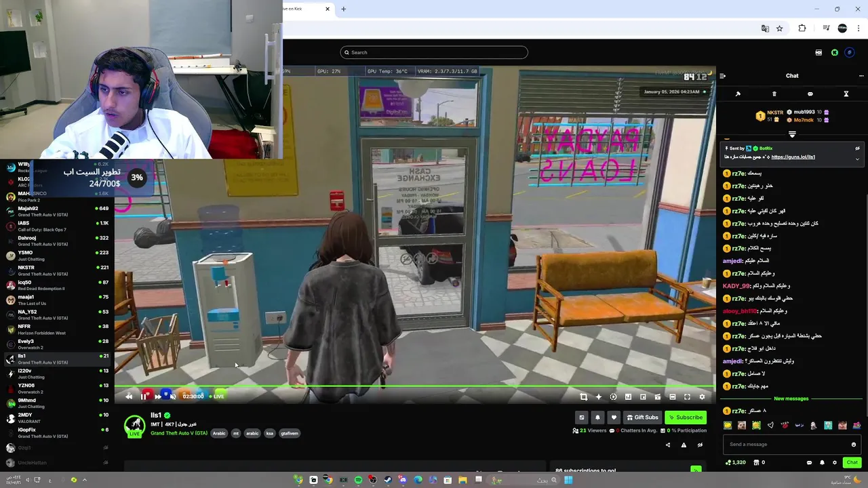Viewport: 868px width, 488px height.
Task: Click the chat bubble mode icon in the toolbar
Action: pyautogui.click(x=810, y=94)
